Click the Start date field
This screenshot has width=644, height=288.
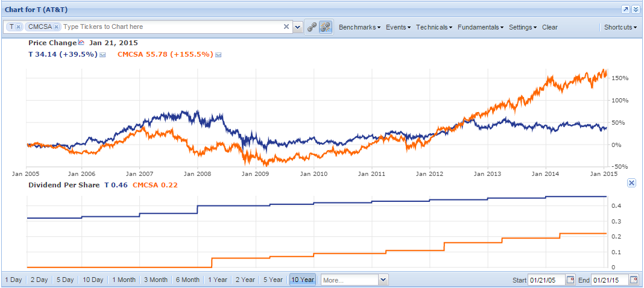tap(546, 280)
